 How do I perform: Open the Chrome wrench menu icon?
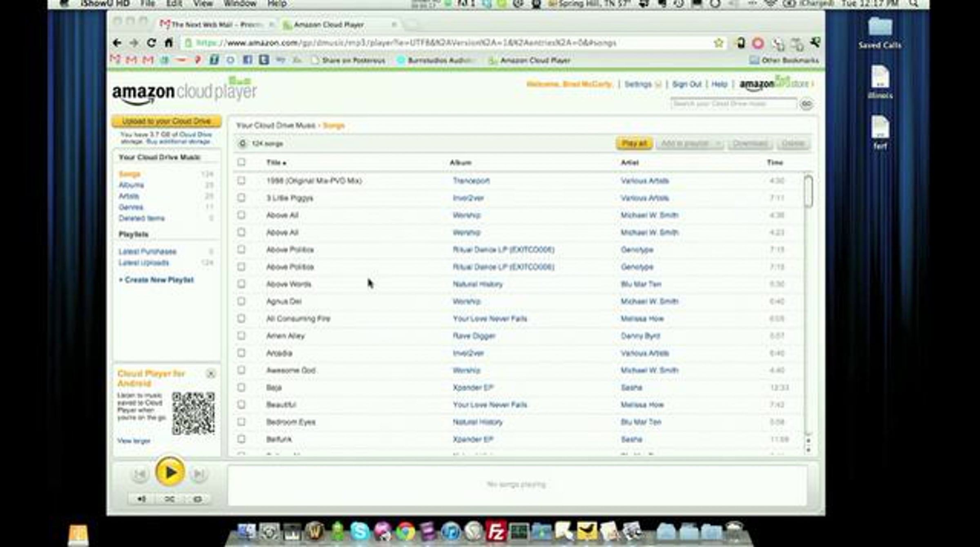pos(815,42)
